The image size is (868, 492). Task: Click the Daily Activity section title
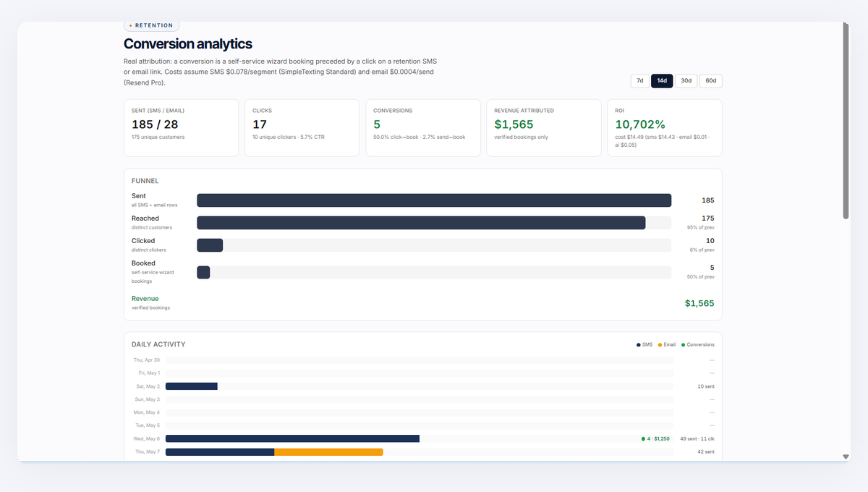tap(158, 344)
